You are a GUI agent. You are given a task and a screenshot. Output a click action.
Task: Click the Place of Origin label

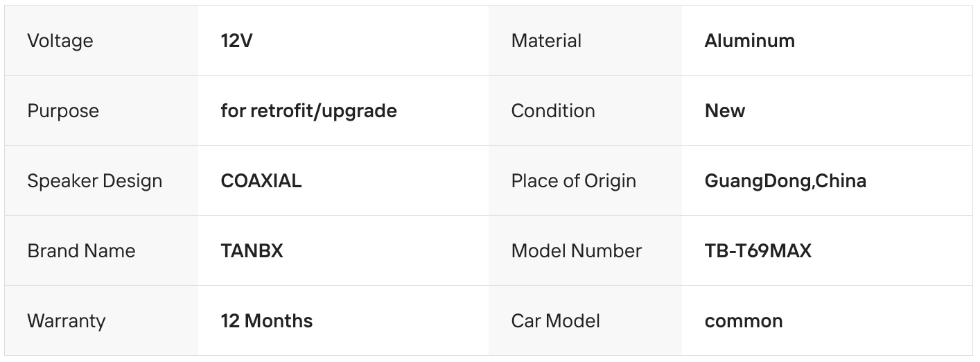pyautogui.click(x=573, y=181)
